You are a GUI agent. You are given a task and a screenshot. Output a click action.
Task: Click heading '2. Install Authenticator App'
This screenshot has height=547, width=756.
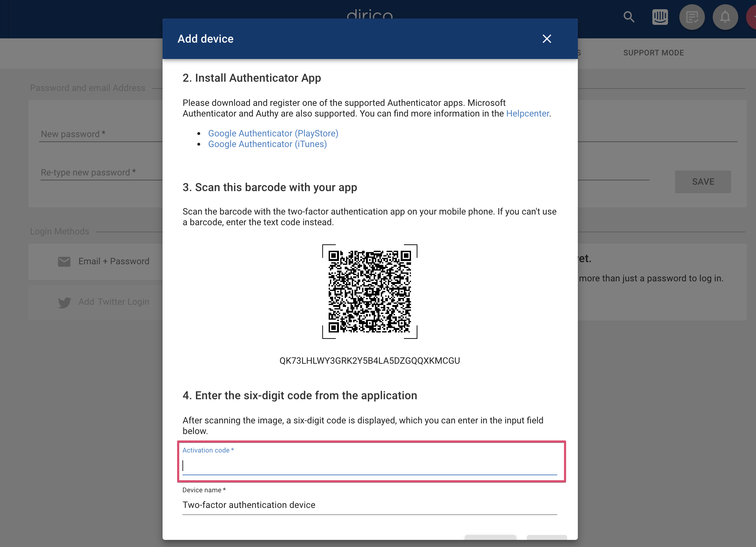[x=252, y=78]
